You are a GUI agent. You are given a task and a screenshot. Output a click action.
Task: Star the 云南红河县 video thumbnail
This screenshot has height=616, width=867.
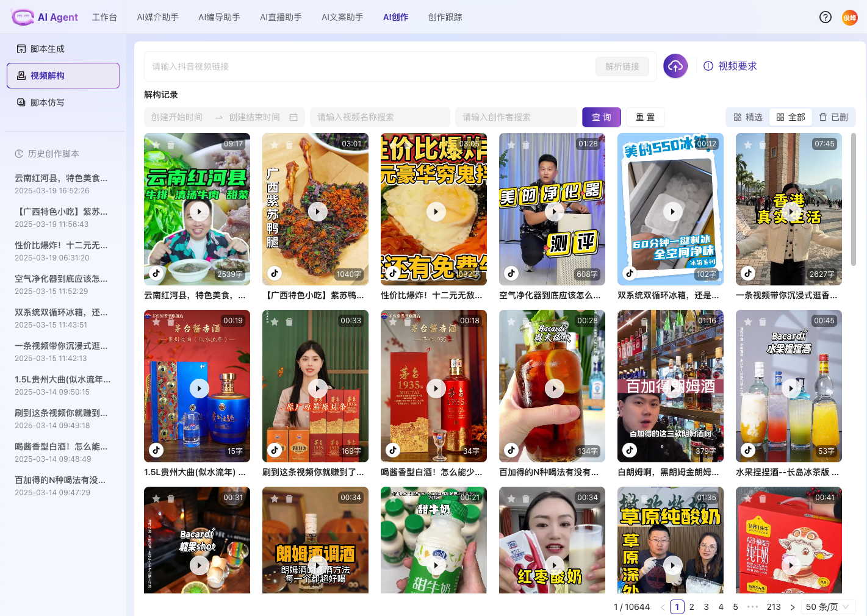(156, 145)
